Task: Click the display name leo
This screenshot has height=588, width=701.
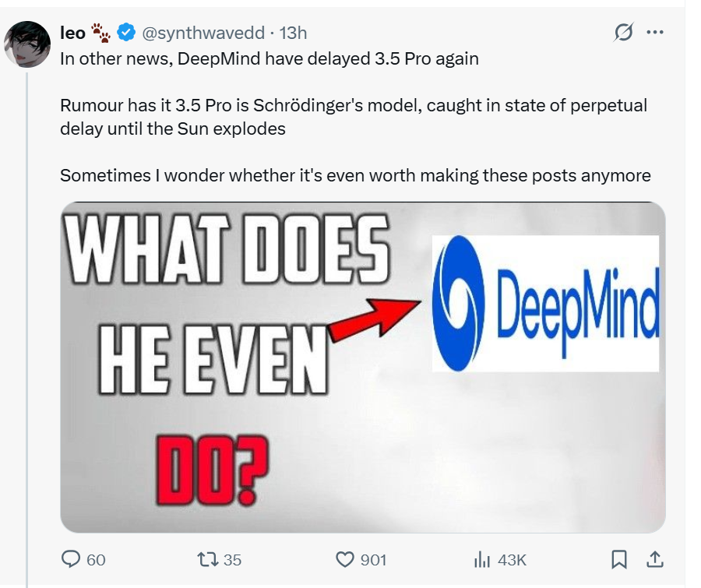Action: point(72,33)
